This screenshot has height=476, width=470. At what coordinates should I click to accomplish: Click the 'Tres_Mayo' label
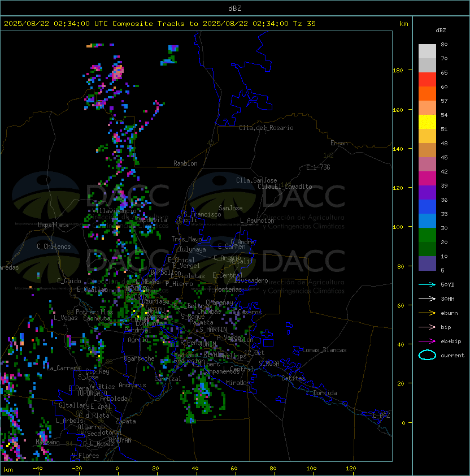coord(186,239)
